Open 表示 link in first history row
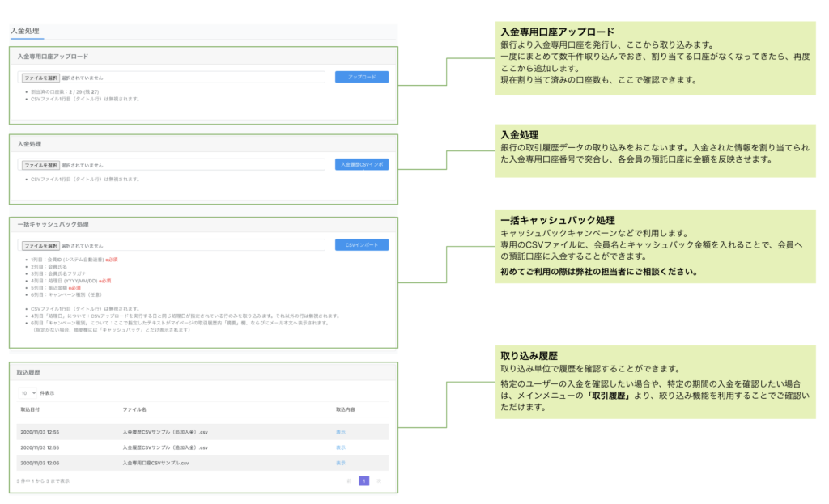 click(x=340, y=432)
